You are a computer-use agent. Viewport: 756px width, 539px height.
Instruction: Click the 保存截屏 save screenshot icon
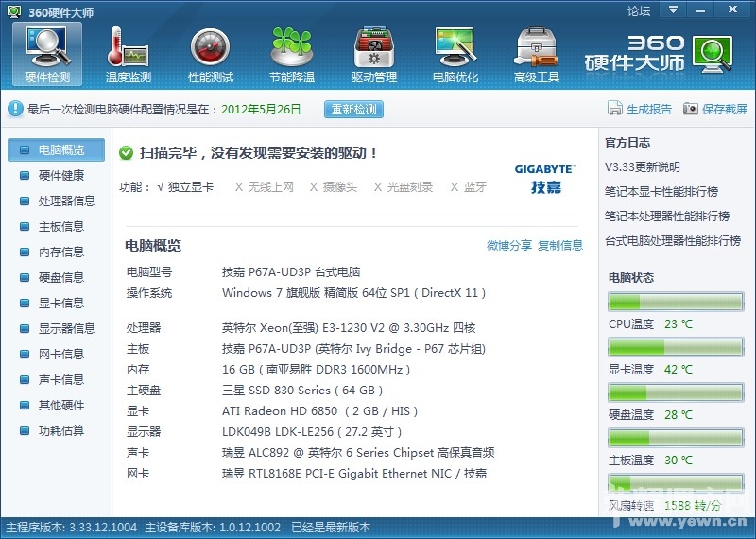pyautogui.click(x=691, y=110)
